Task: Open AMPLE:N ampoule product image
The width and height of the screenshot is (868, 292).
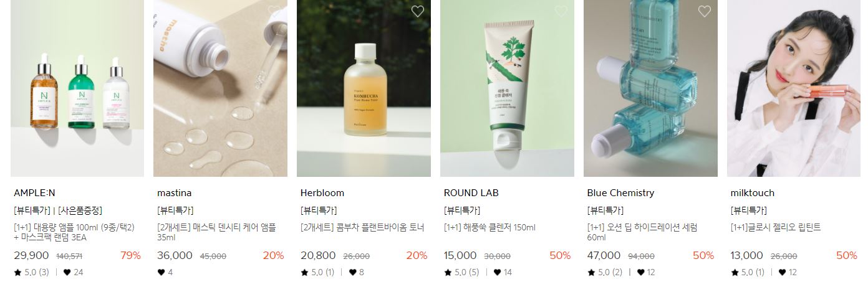Action: 77,88
